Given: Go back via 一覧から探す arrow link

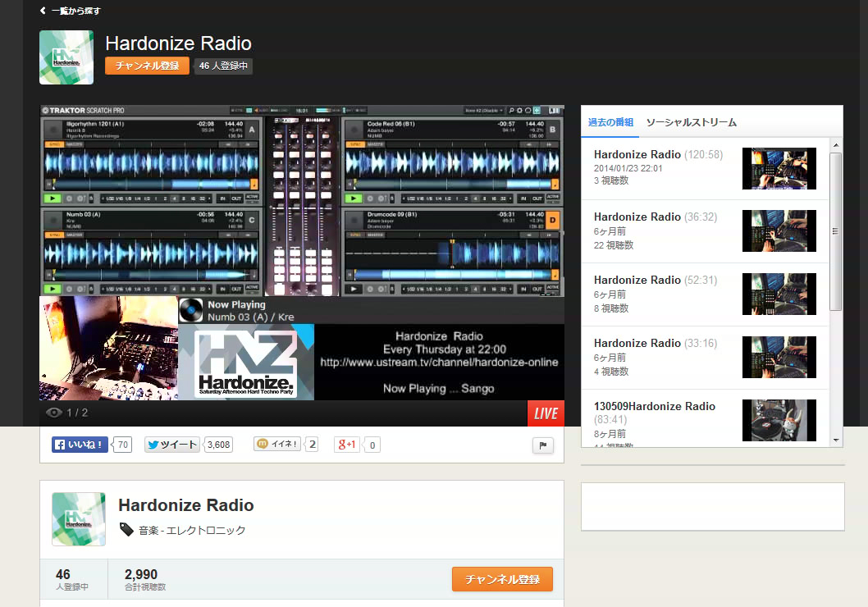Looking at the screenshot, I should 70,11.
